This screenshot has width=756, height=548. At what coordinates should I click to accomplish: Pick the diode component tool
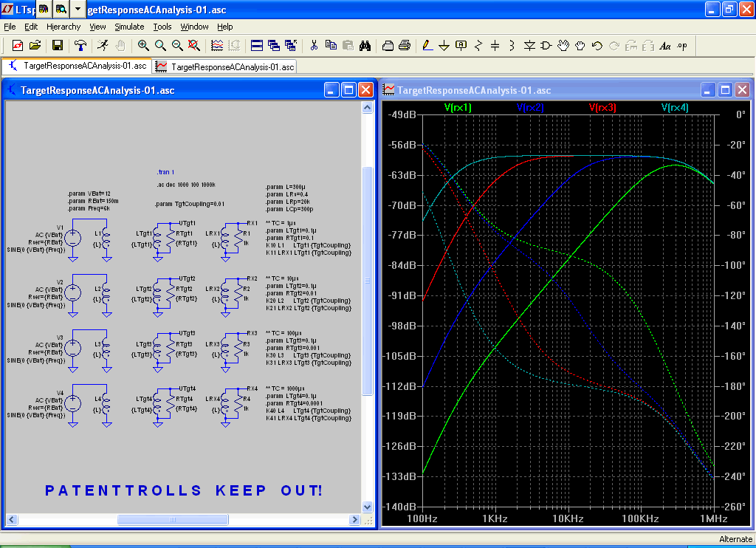click(x=529, y=45)
